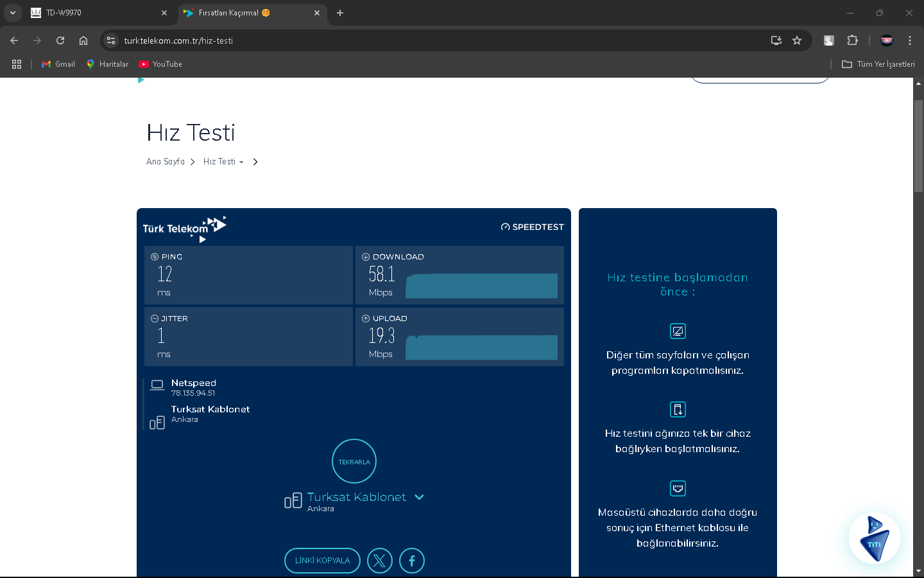Click the Türk Telekom logo in speed test panel

point(185,229)
